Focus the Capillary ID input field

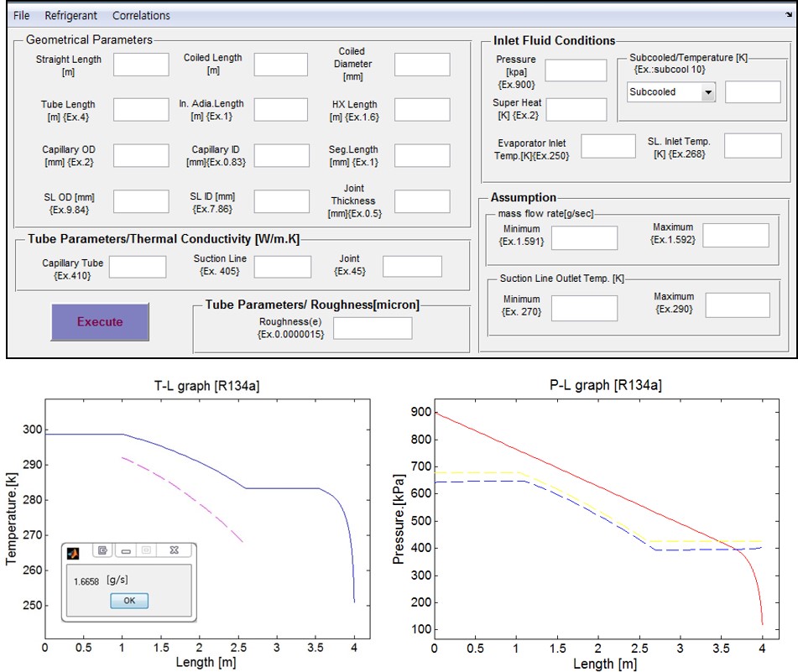click(282, 155)
